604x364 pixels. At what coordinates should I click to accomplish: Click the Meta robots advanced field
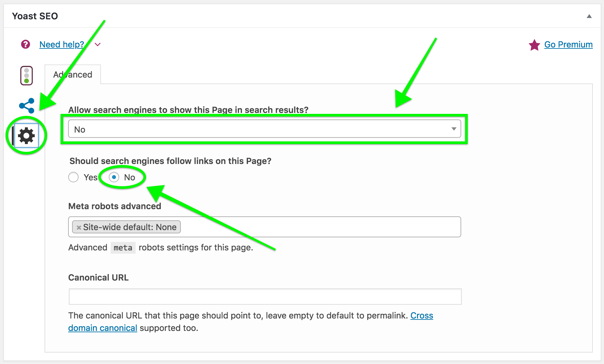(318, 227)
